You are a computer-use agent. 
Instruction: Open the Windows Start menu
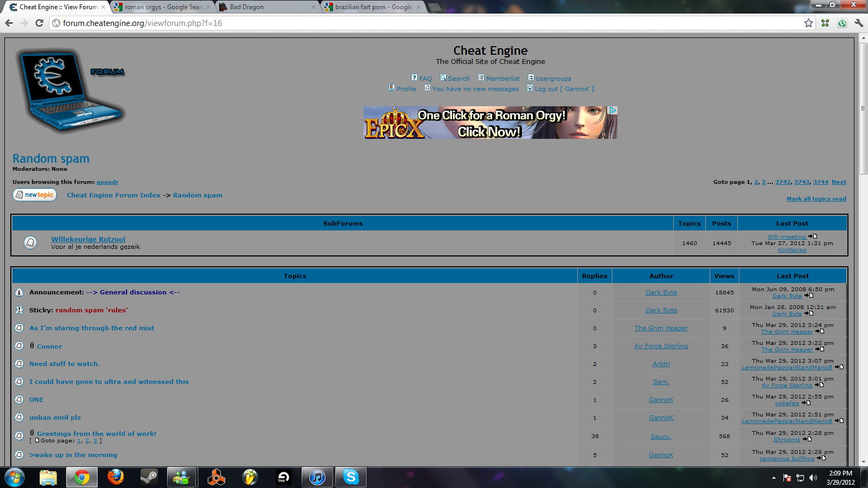tap(14, 478)
